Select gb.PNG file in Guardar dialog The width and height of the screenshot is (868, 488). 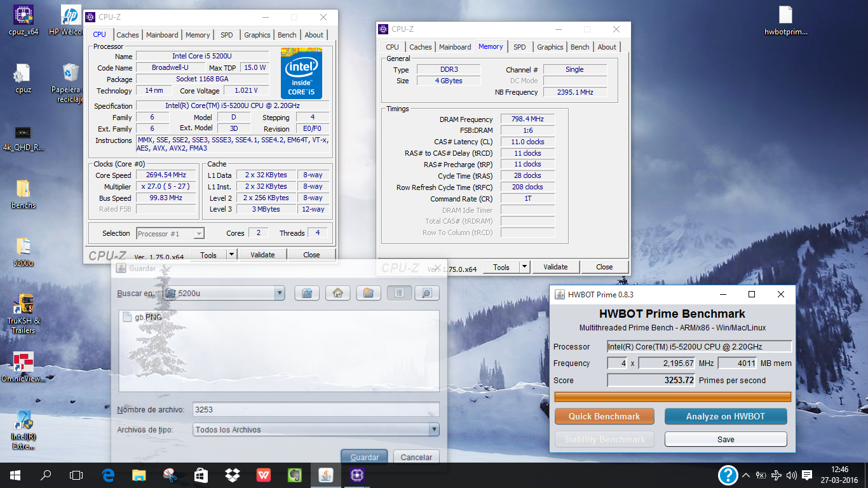(142, 316)
